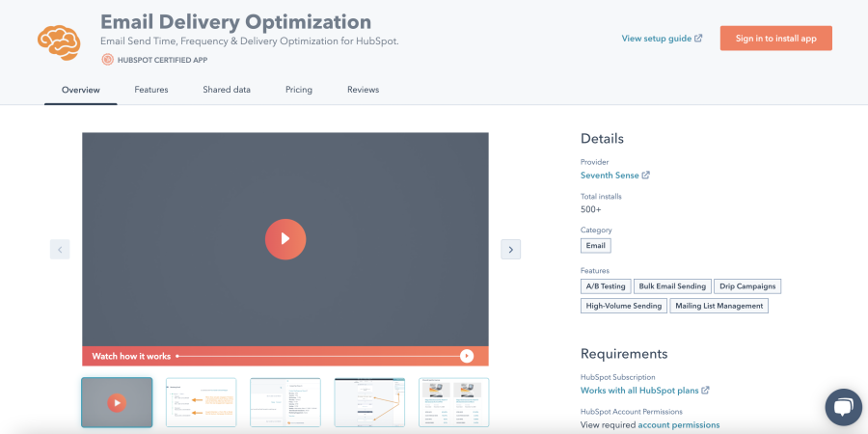Click the Details heading

pos(602,139)
